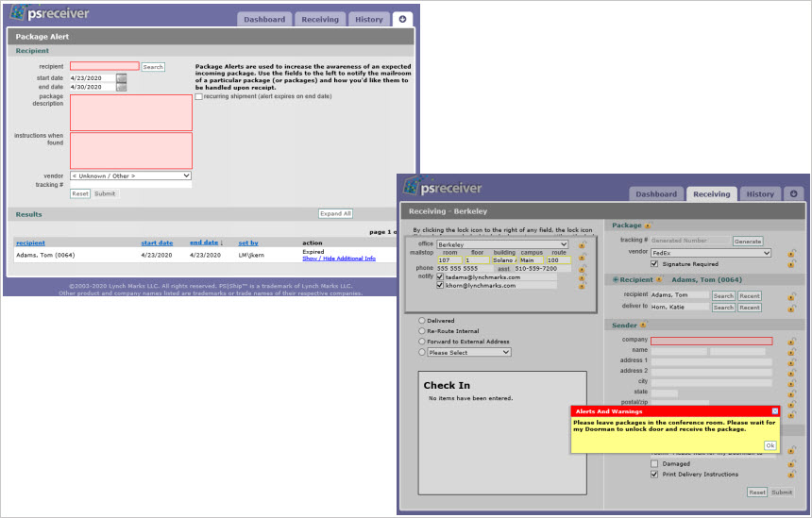The width and height of the screenshot is (812, 518).
Task: Switch to History tab in Receiving window
Action: pyautogui.click(x=760, y=194)
